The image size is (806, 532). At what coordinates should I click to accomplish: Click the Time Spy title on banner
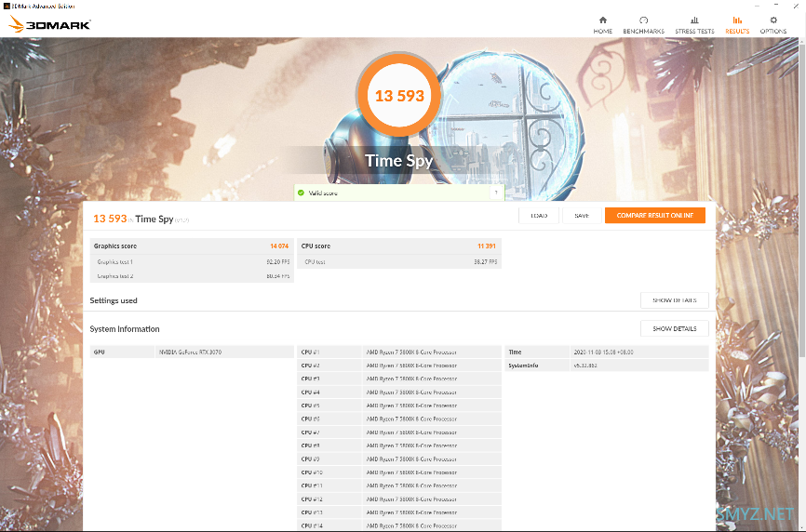[399, 161]
